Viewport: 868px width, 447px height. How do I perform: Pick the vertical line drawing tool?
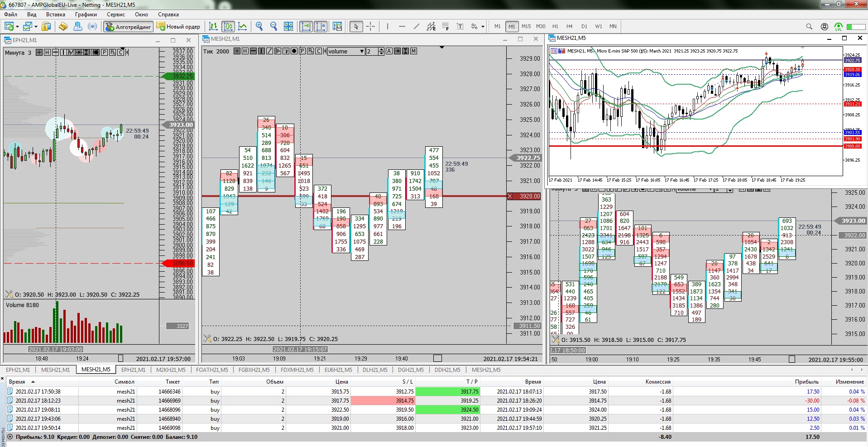(388, 26)
